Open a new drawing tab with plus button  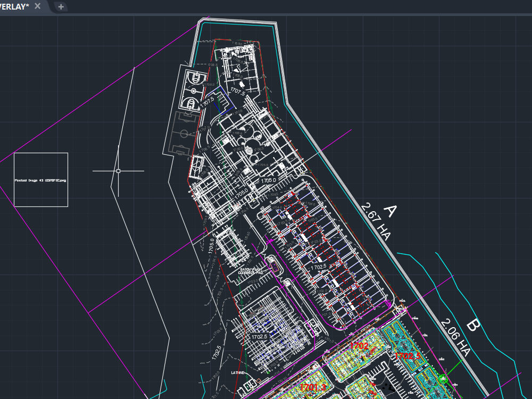point(61,6)
